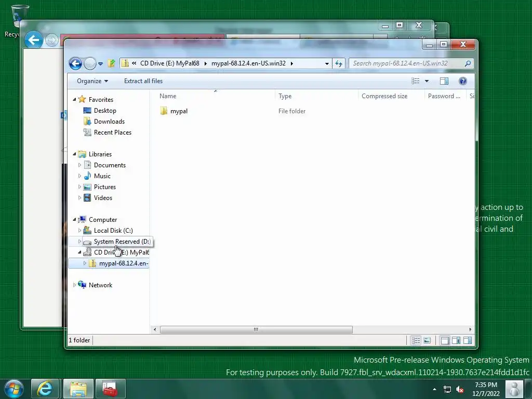
Task: Open More view options dropdown arrow
Action: [x=427, y=81]
